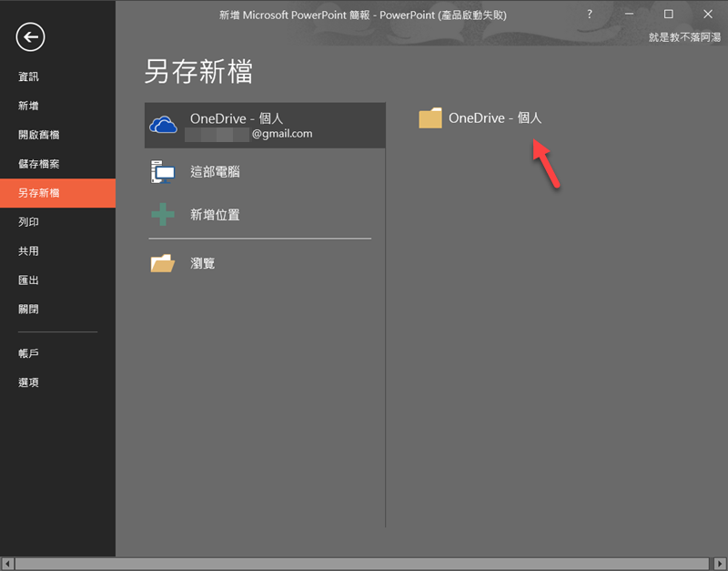Image resolution: width=728 pixels, height=571 pixels.
Task: Select 開啟舊檔 in the sidebar
Action: pos(38,135)
